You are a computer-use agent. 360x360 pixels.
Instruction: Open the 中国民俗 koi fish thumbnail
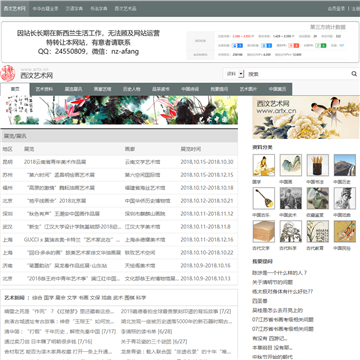pos(345,231)
